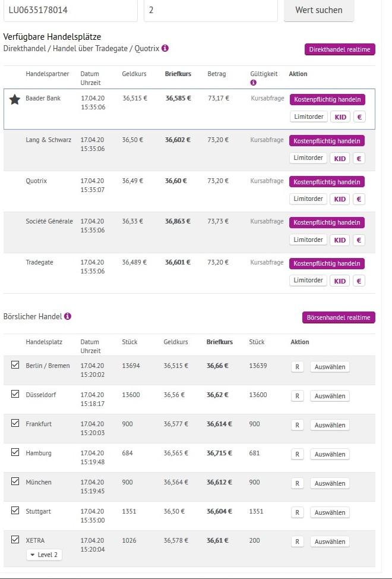Expand Level 2 under XETRA
This screenshot has width=392, height=579.
click(x=44, y=555)
